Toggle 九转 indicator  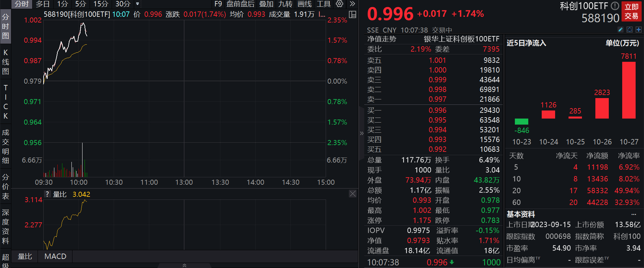285,4
